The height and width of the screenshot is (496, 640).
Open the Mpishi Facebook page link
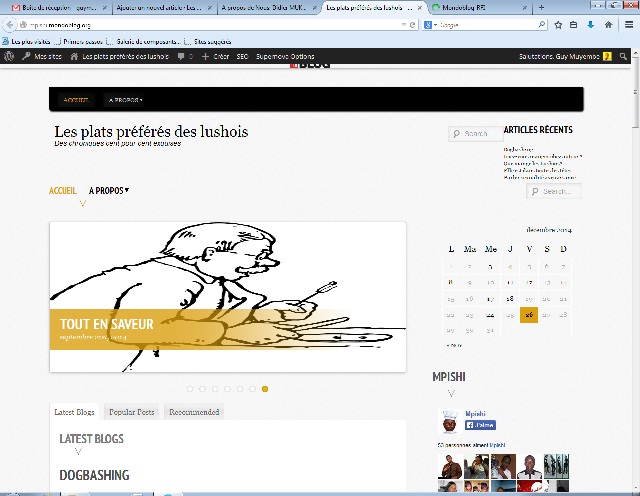point(476,413)
